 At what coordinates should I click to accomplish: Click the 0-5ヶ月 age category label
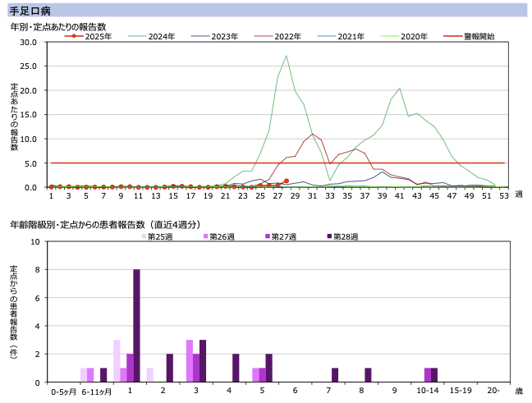pos(63,392)
